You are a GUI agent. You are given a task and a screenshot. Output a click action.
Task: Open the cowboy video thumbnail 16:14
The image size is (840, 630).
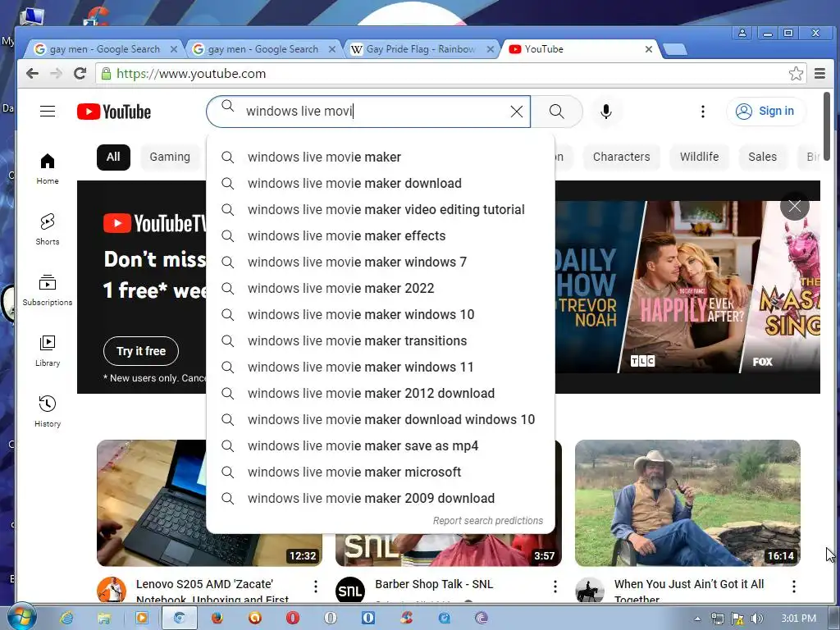point(687,503)
